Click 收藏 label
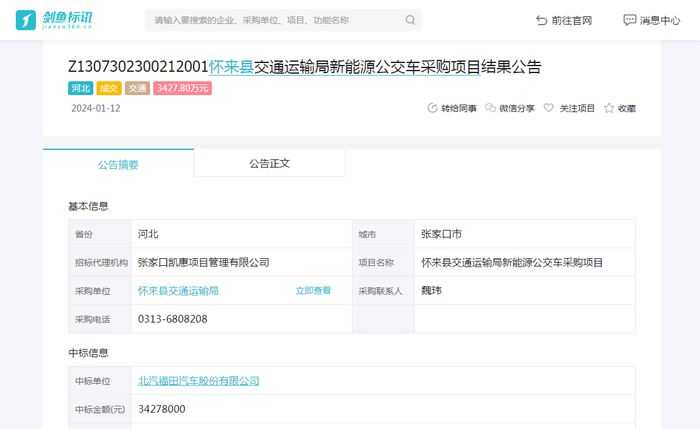Screen dimensions: 700x429 (x=627, y=108)
